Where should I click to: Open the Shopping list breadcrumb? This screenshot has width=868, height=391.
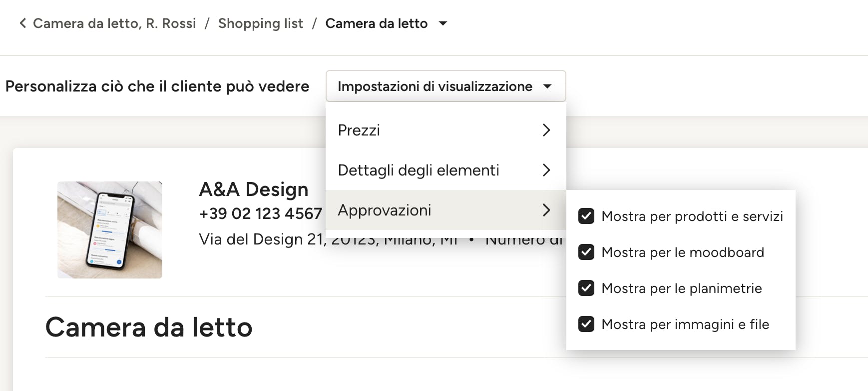tap(260, 23)
